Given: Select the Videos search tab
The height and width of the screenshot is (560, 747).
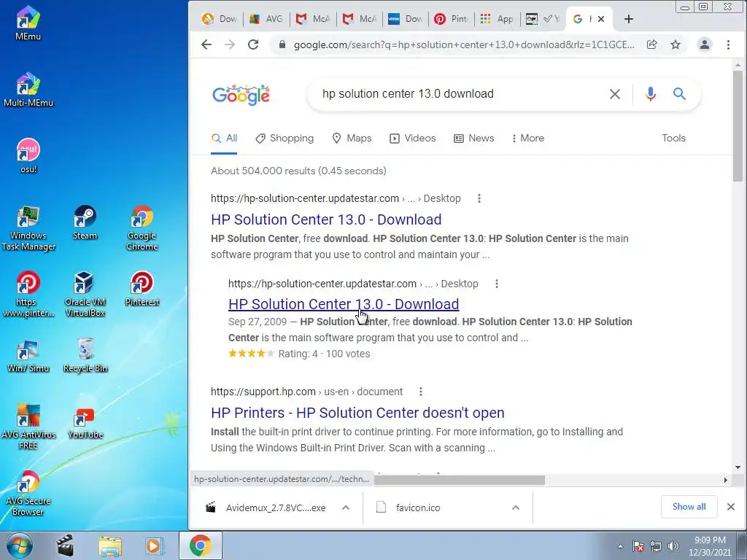Looking at the screenshot, I should coord(413,138).
